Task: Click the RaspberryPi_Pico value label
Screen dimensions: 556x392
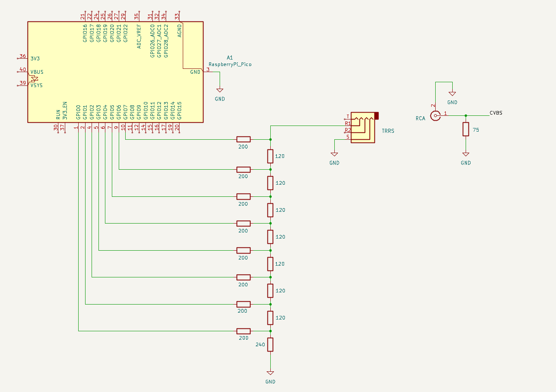Action: click(x=229, y=64)
